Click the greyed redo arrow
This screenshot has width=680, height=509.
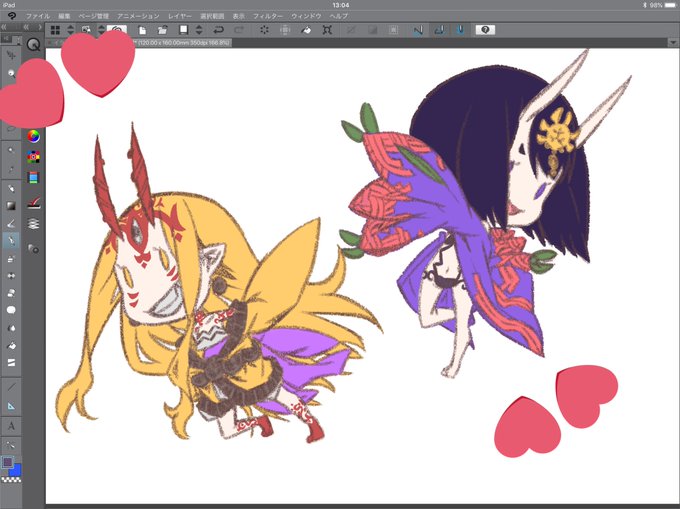point(239,30)
